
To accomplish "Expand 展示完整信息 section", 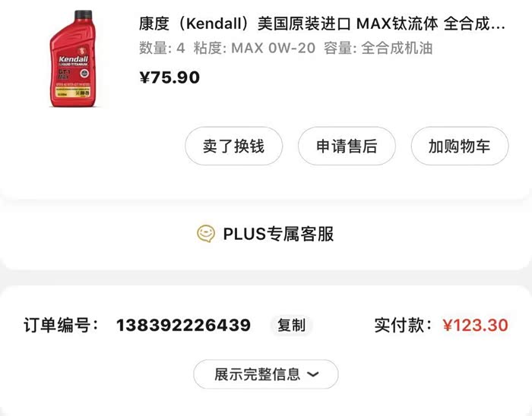I will pyautogui.click(x=266, y=374).
